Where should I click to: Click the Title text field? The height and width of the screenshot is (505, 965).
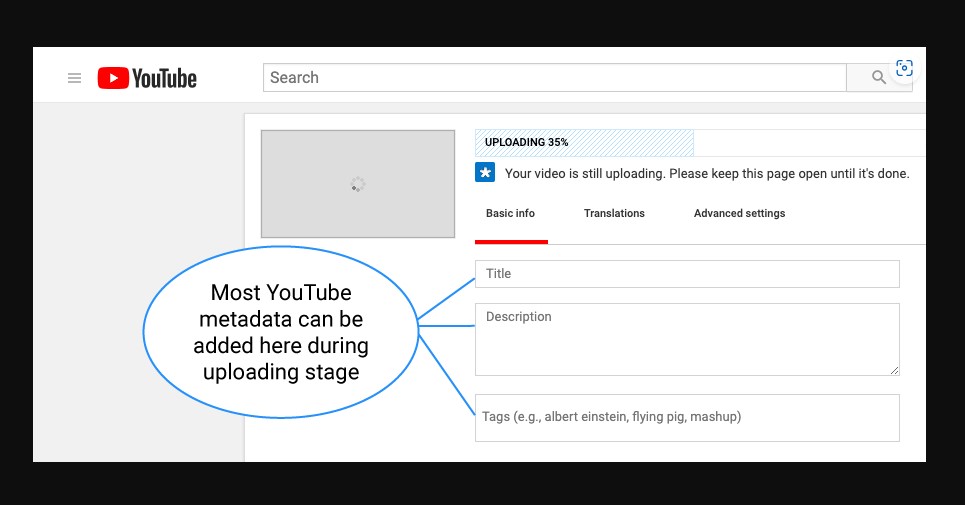[x=687, y=274]
